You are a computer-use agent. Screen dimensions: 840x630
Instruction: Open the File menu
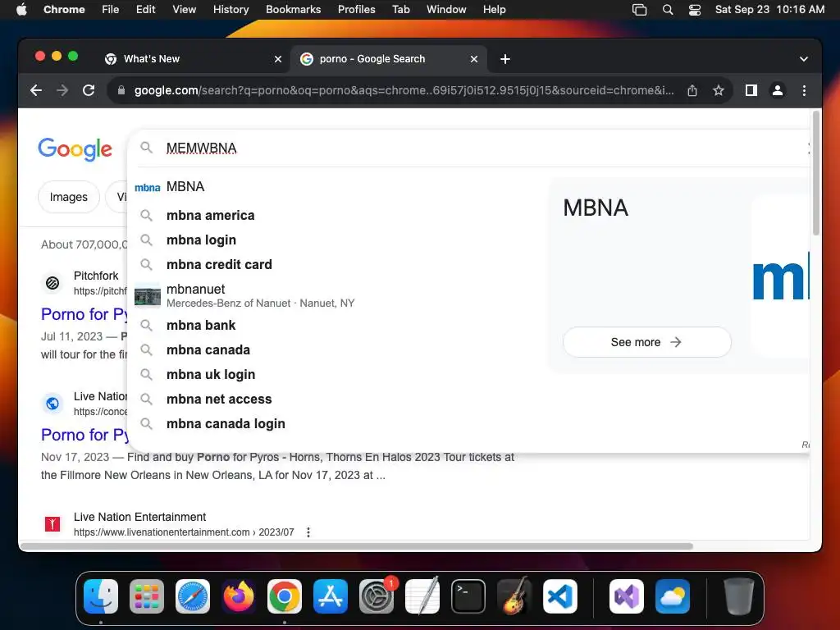(111, 10)
